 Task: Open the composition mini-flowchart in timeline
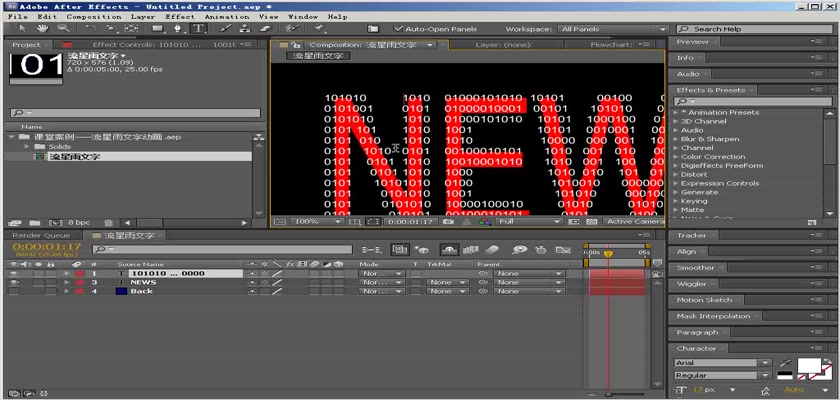(371, 250)
